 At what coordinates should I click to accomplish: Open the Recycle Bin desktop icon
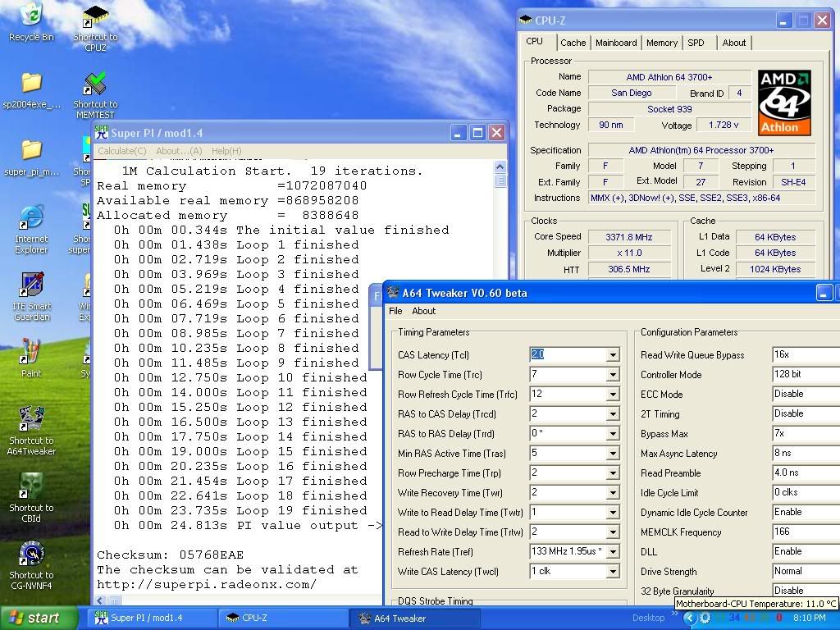tap(30, 16)
